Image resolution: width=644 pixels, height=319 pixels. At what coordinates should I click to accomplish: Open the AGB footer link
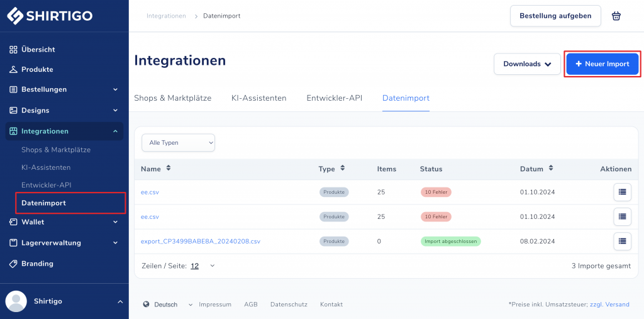[x=251, y=305]
